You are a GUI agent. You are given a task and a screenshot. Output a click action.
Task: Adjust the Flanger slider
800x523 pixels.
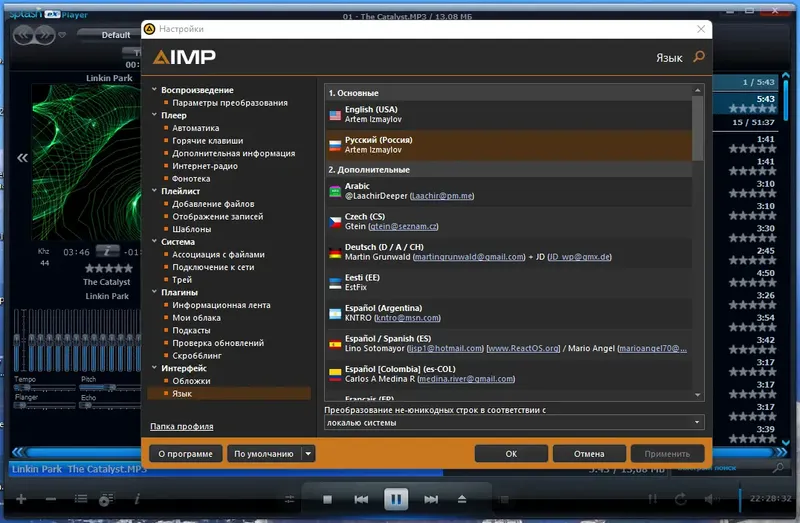click(44, 406)
